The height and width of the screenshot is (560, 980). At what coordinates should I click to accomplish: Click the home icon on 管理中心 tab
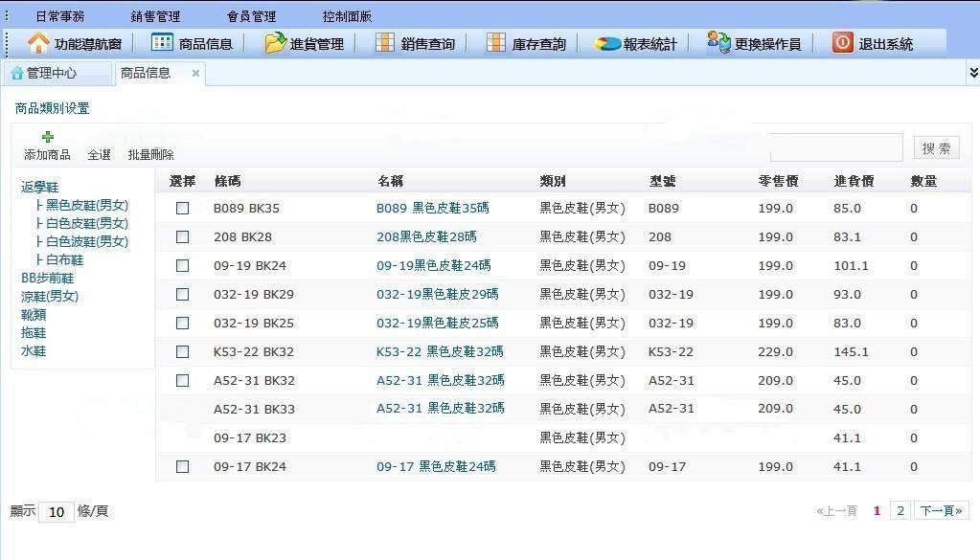(17, 74)
